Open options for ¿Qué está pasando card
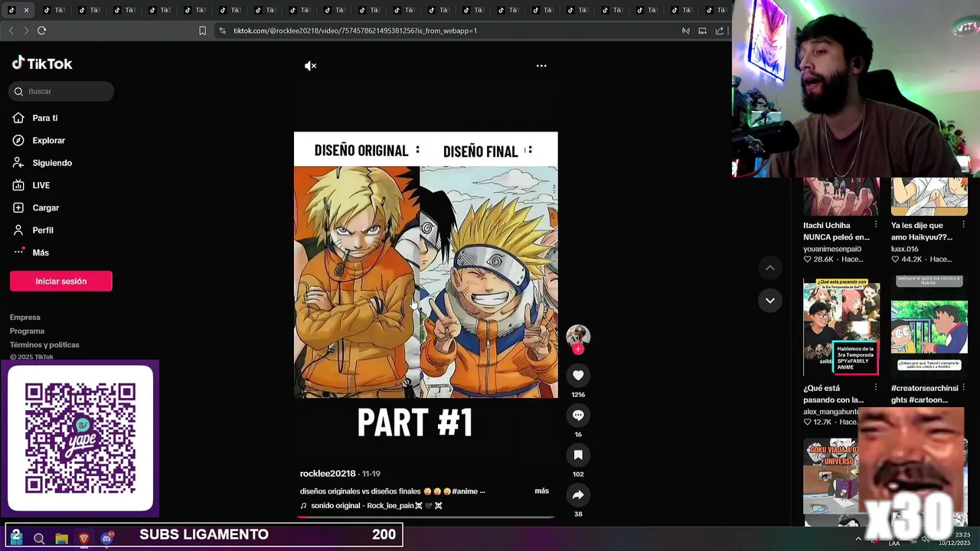The image size is (980, 551). (875, 387)
